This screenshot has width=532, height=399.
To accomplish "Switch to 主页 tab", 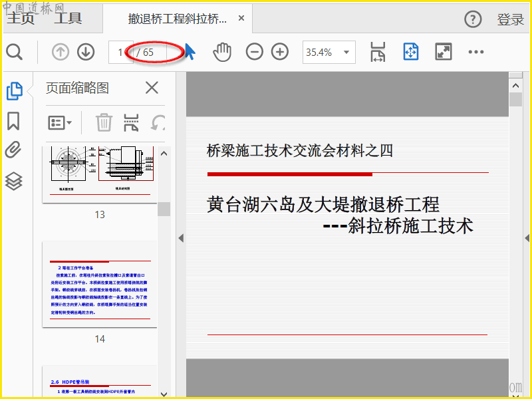I will pos(21,18).
